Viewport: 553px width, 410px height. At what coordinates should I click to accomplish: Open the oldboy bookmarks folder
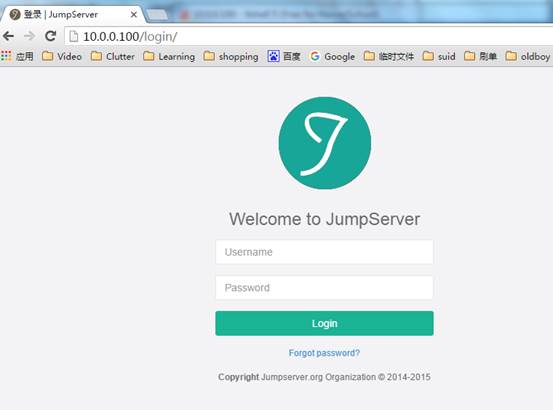click(x=528, y=56)
